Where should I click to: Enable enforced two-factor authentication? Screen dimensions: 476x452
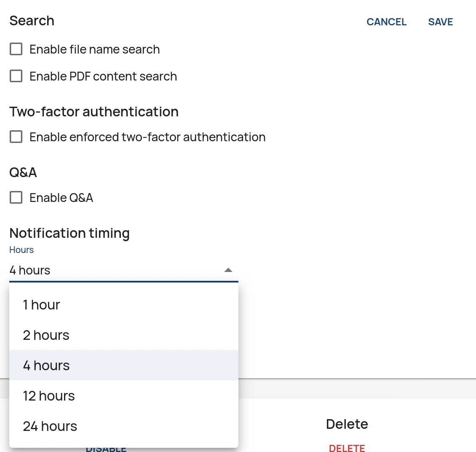click(16, 137)
